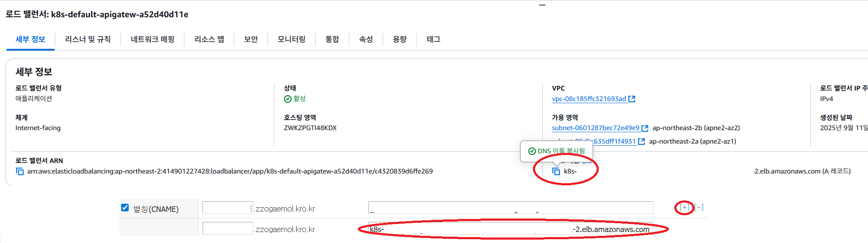Switch to the 리스너 및 규칙 tab
This screenshot has width=868, height=243.
coord(88,39)
